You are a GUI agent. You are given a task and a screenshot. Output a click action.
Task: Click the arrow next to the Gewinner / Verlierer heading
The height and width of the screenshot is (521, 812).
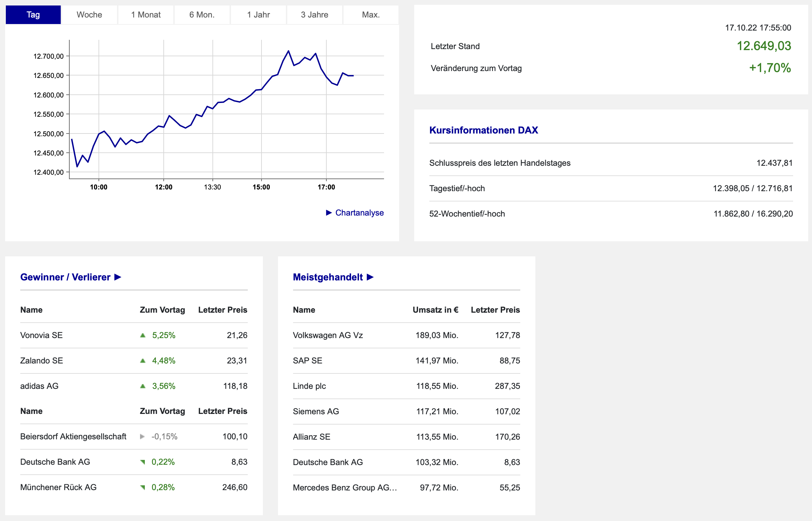[x=118, y=277]
